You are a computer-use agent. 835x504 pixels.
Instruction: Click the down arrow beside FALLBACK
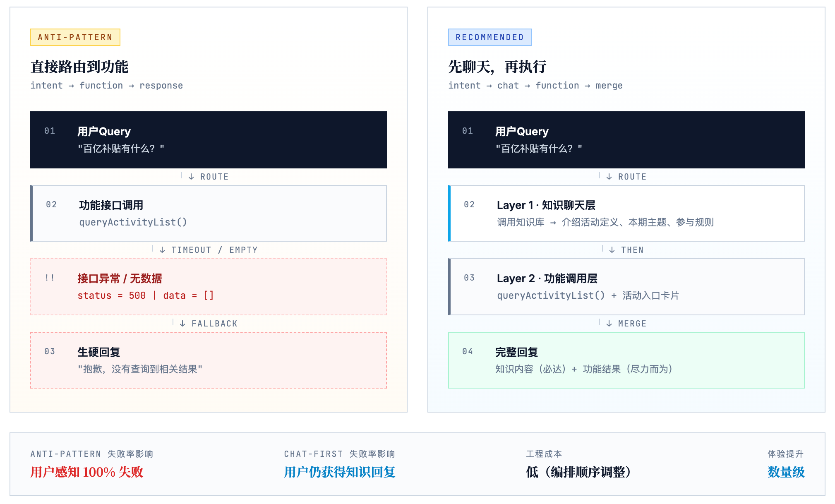coord(182,324)
